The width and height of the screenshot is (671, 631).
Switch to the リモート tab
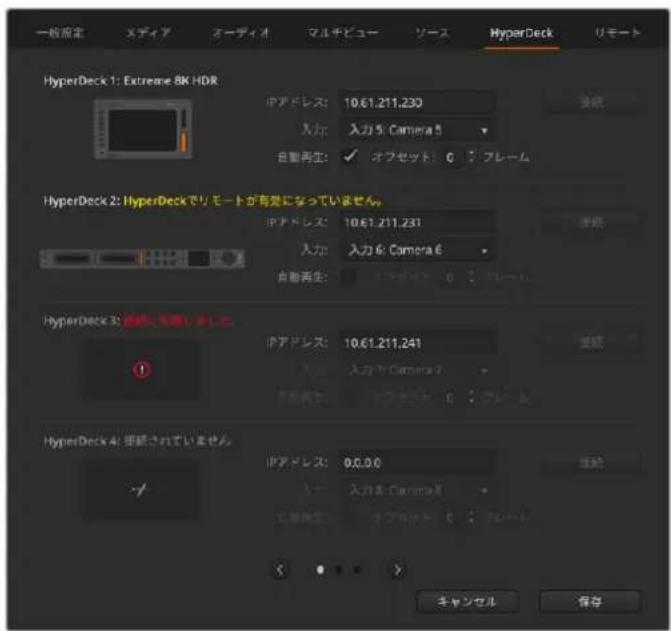point(617,33)
